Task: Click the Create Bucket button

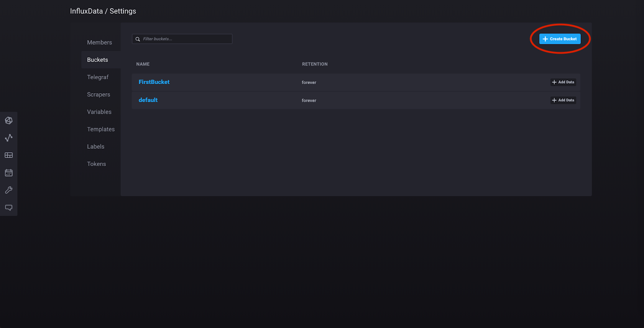Action: pos(560,39)
